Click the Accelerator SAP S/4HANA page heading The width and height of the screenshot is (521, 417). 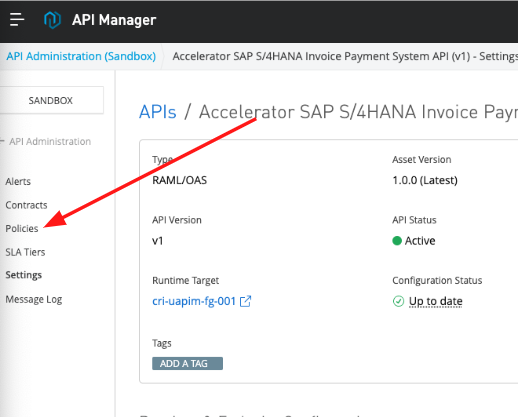pyautogui.click(x=358, y=112)
